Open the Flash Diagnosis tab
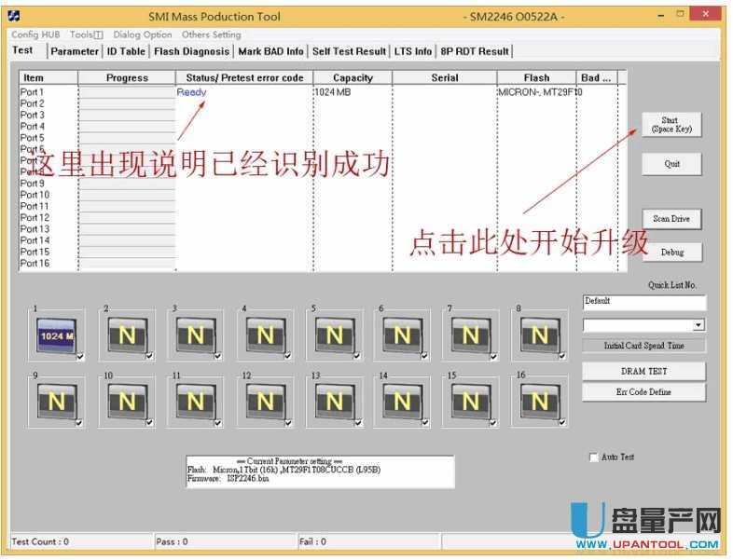Screen dimensions: 733x560 pos(191,51)
